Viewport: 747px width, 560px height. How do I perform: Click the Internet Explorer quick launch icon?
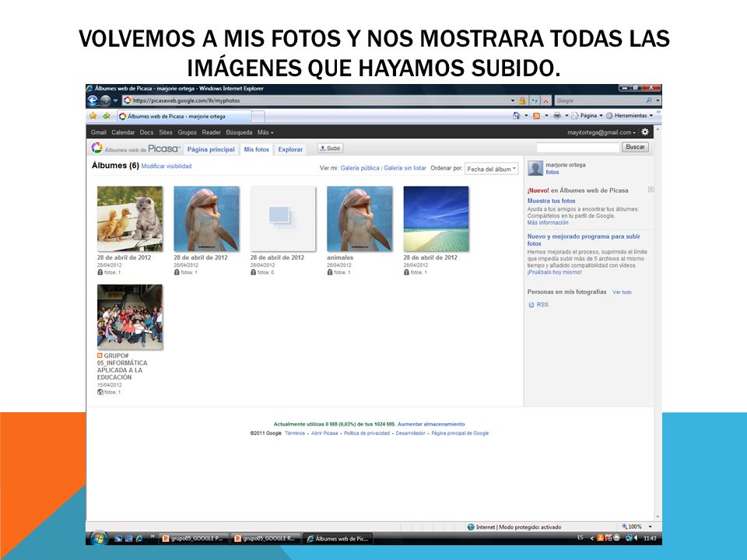point(139,538)
